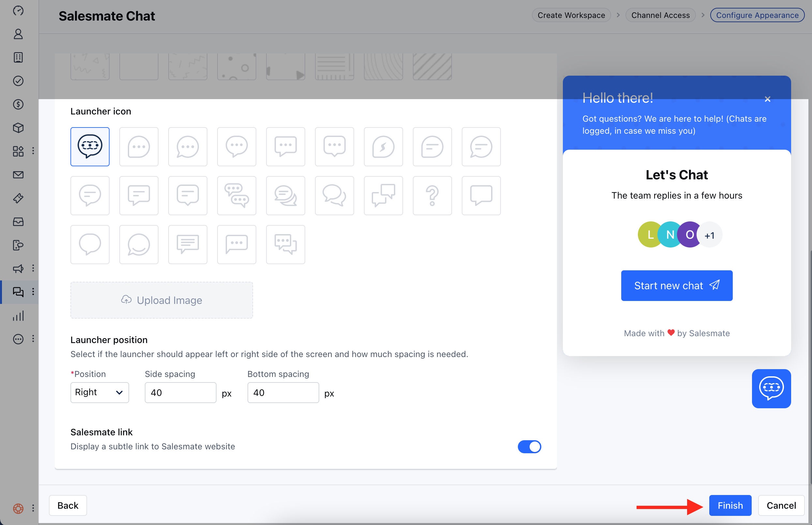The image size is (812, 525).
Task: Choose the question mark launcher icon
Action: [432, 196]
